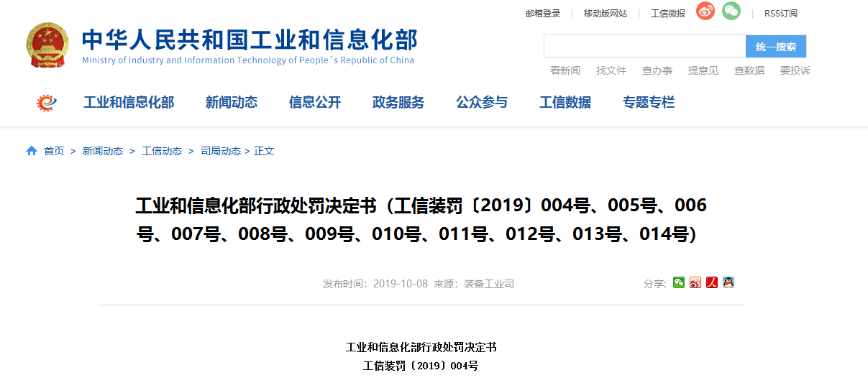Click document number 工信装罚〔2019〕004号 in body
868x388 pixels.
pyautogui.click(x=421, y=366)
